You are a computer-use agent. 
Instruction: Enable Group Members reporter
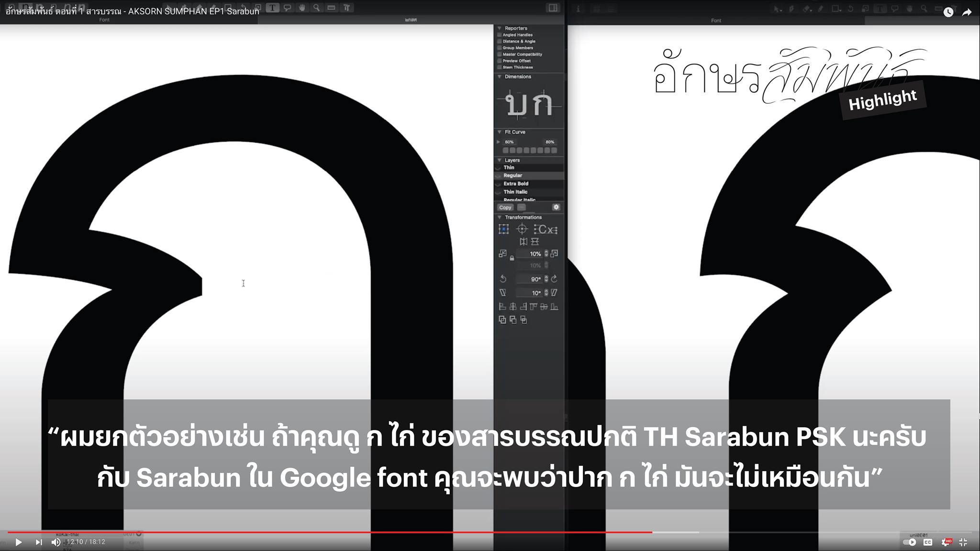[x=500, y=47]
